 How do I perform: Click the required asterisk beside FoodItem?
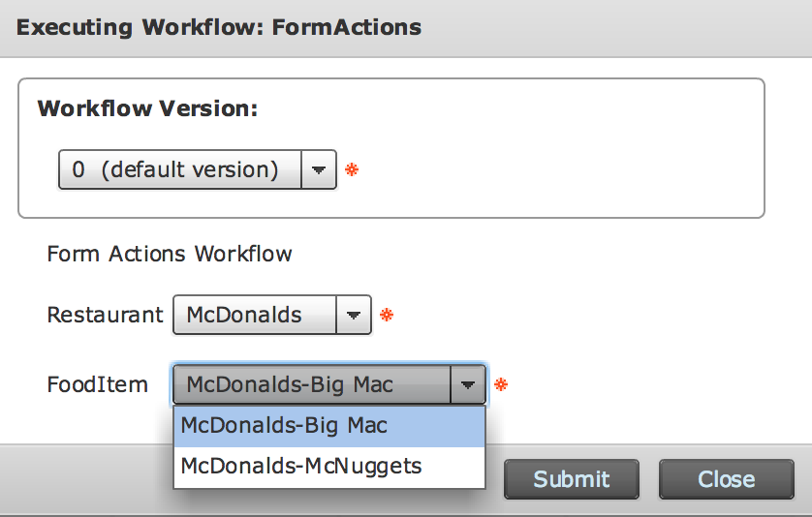(x=501, y=384)
